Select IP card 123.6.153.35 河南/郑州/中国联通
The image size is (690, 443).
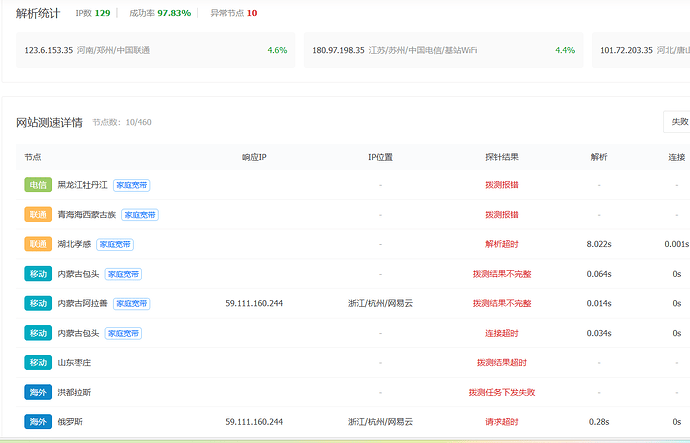tap(155, 50)
